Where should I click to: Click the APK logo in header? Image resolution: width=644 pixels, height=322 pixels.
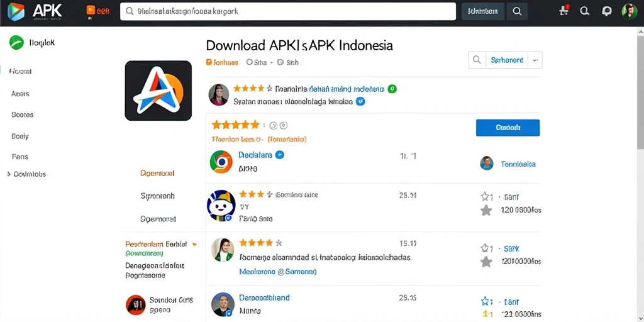tap(35, 11)
